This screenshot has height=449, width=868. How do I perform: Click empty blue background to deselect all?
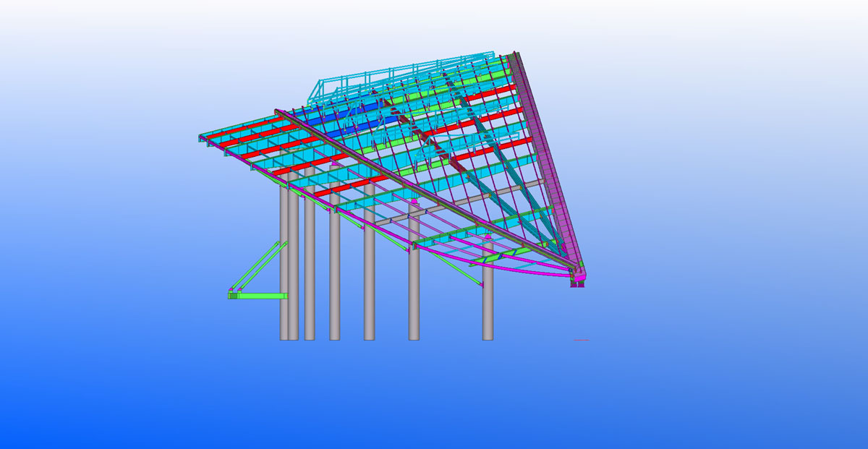coord(723,362)
